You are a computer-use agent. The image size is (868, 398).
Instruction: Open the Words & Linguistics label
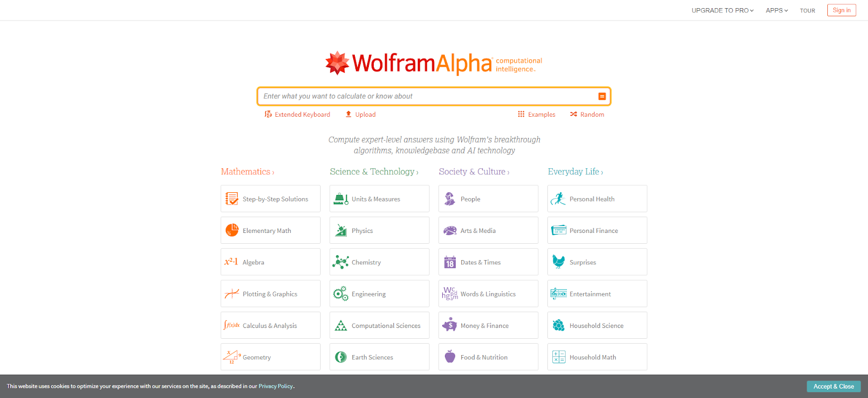click(x=488, y=294)
